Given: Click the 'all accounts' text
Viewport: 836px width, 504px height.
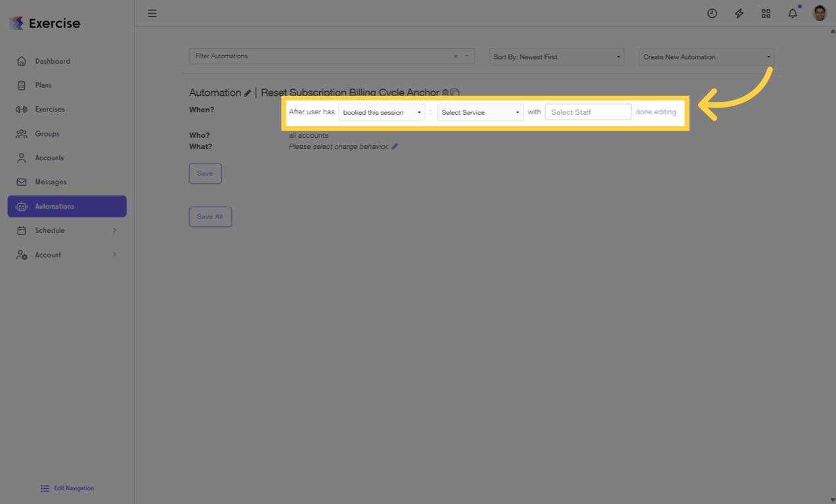Looking at the screenshot, I should pyautogui.click(x=309, y=135).
